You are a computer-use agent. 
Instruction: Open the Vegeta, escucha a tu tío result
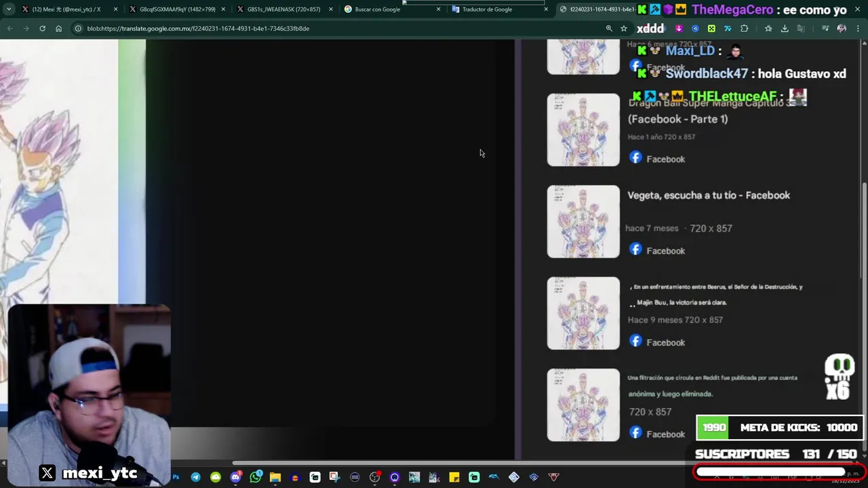709,195
